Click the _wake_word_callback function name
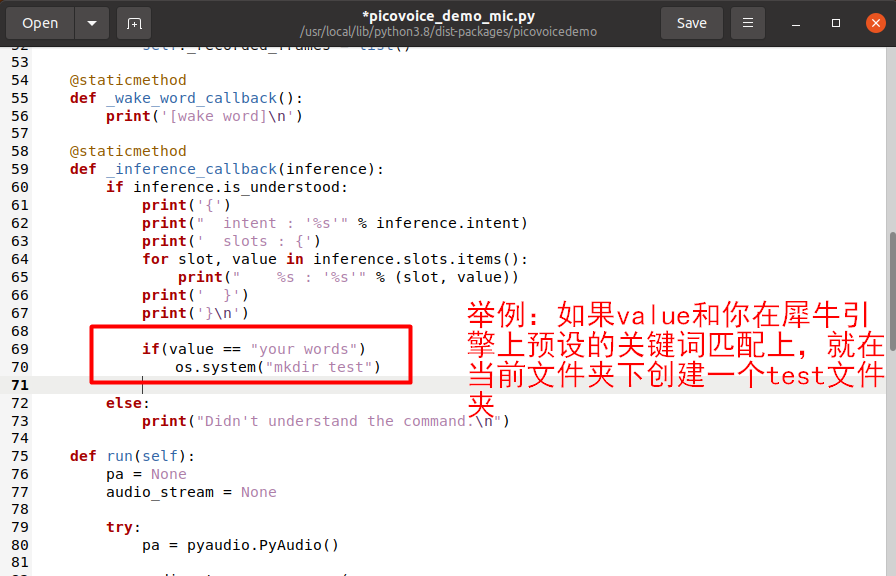Image resolution: width=896 pixels, height=576 pixels. pos(191,98)
